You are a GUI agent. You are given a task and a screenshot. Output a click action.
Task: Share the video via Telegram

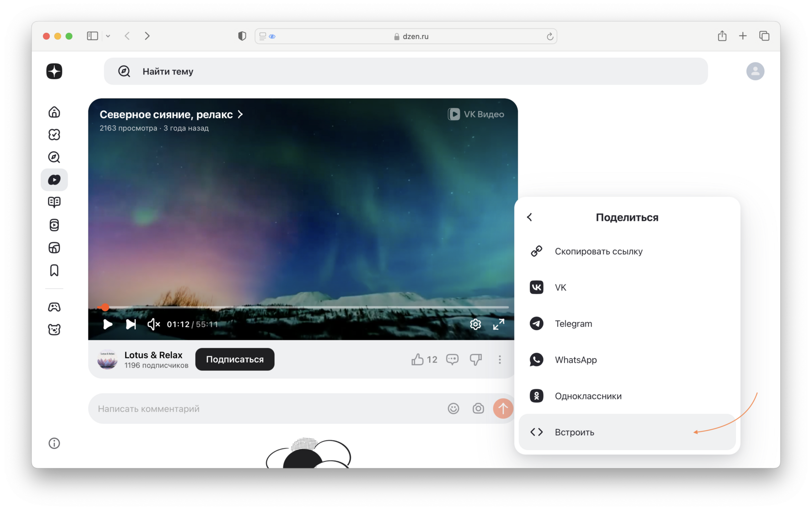pos(627,323)
